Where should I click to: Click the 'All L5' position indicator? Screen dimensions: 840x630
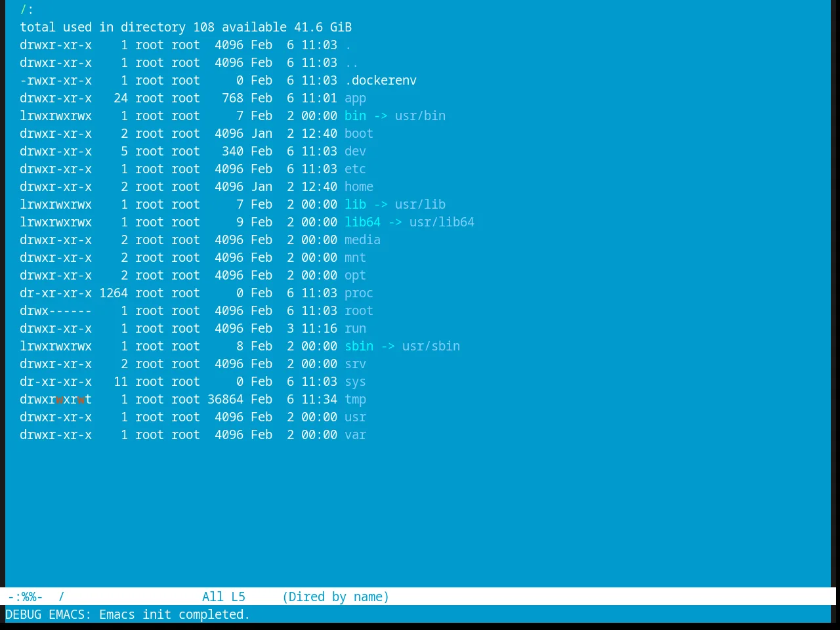[223, 597]
